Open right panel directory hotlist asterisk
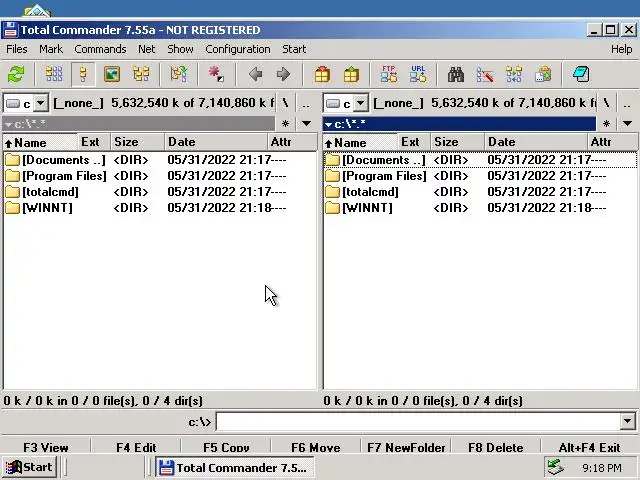The image size is (640, 480). click(607, 124)
